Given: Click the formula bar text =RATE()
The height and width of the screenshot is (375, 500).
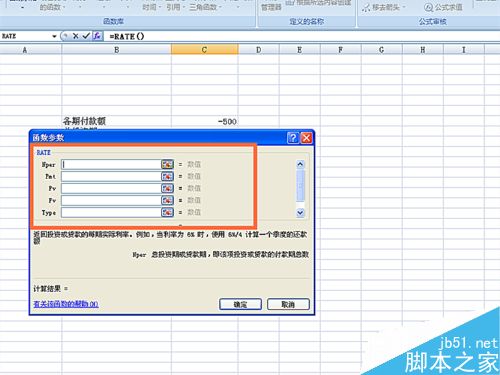Looking at the screenshot, I should point(127,36).
